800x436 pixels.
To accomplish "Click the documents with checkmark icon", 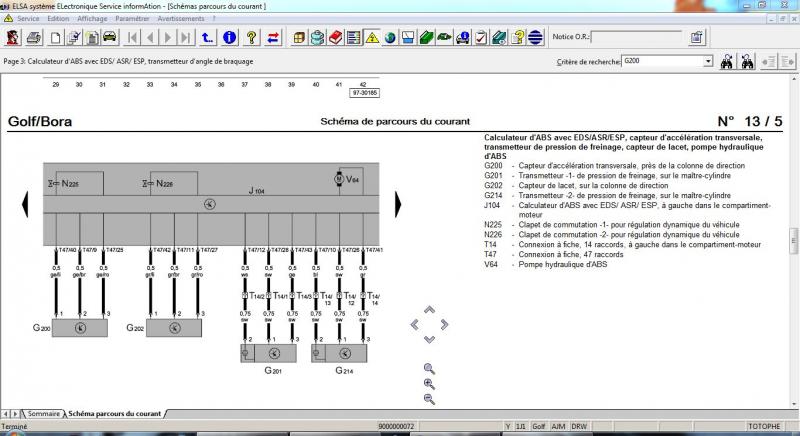I will pos(73,37).
